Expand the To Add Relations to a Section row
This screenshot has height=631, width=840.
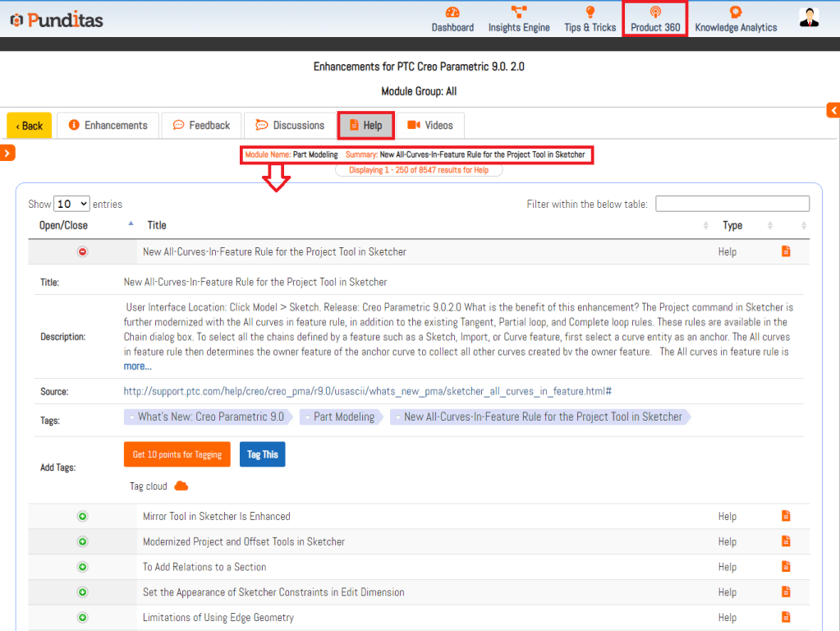82,567
